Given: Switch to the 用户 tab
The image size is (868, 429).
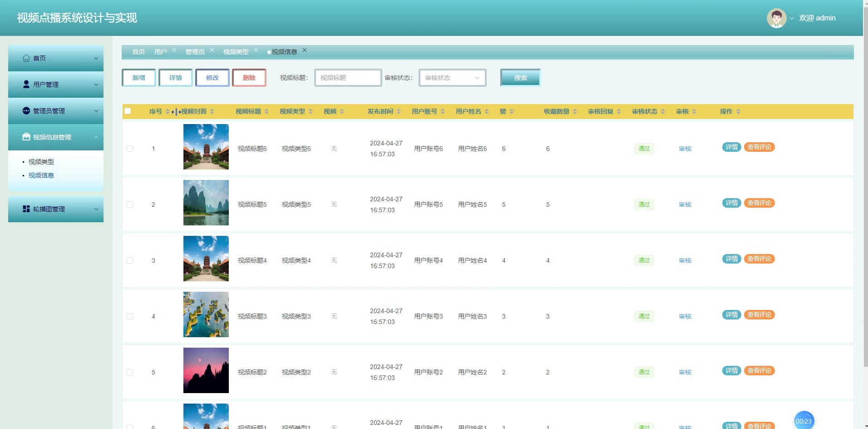Looking at the screenshot, I should 160,52.
